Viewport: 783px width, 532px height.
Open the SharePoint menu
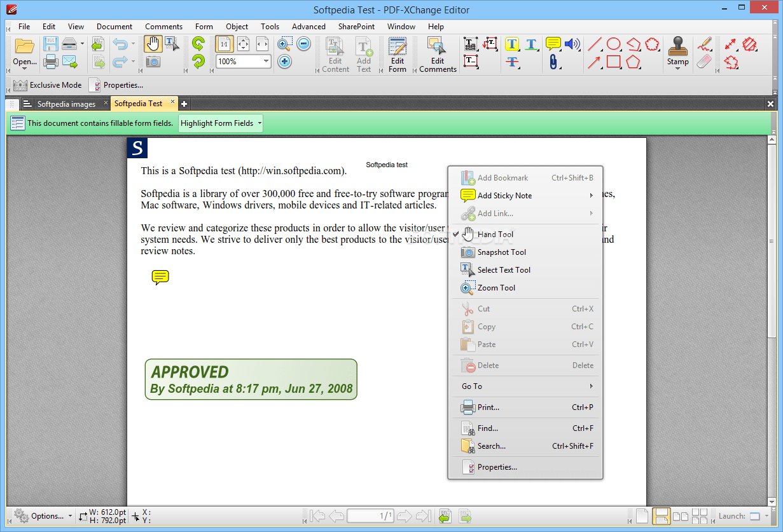356,27
